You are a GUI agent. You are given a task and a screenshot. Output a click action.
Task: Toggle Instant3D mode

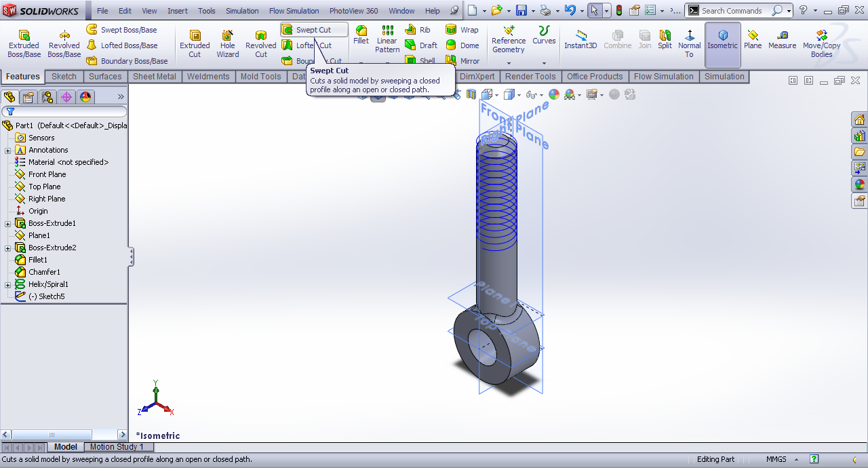580,39
